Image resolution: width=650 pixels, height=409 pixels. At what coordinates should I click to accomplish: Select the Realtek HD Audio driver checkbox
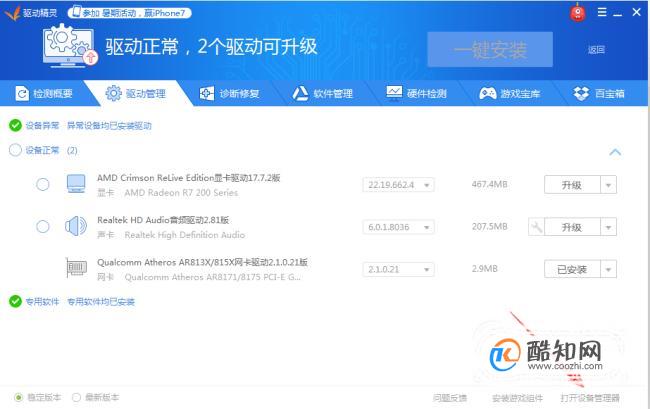pyautogui.click(x=43, y=227)
